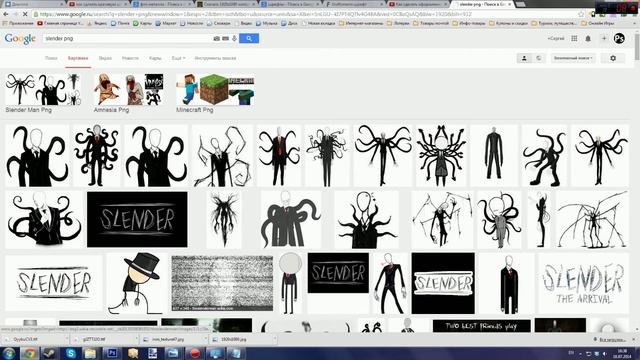This screenshot has width=640, height=360.
Task: Open Маркет bookmark in bookmarks bar
Action: click(x=166, y=23)
